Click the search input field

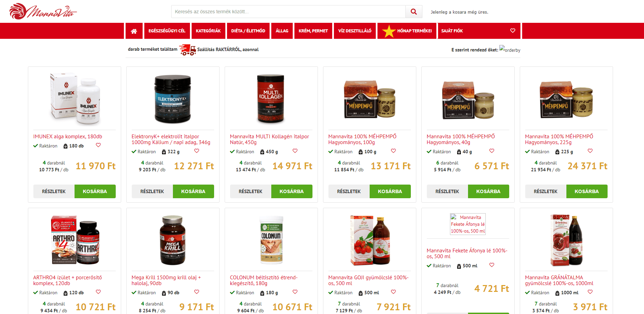click(x=288, y=12)
